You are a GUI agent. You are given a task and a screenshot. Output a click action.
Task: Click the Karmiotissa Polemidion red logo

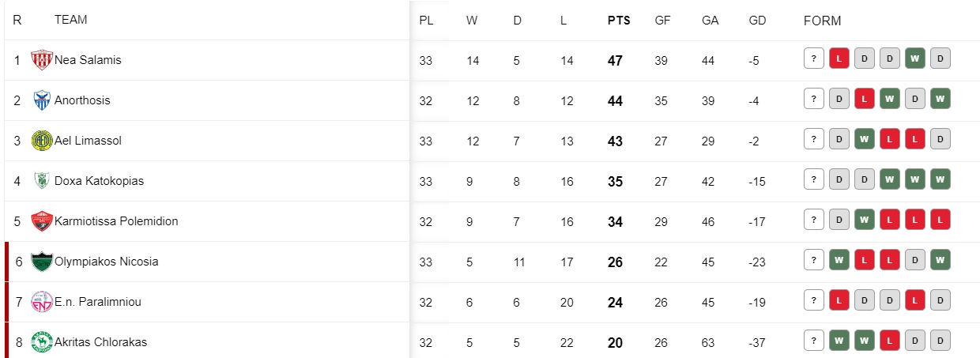[x=41, y=221]
